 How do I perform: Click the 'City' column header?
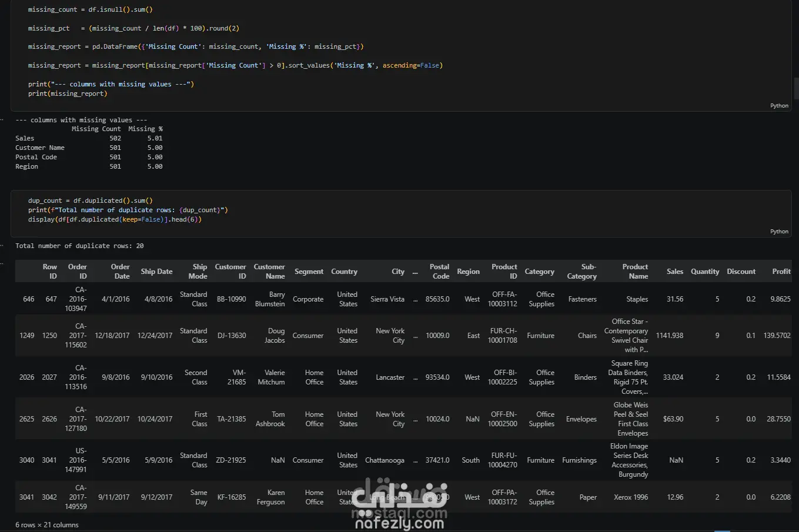398,272
